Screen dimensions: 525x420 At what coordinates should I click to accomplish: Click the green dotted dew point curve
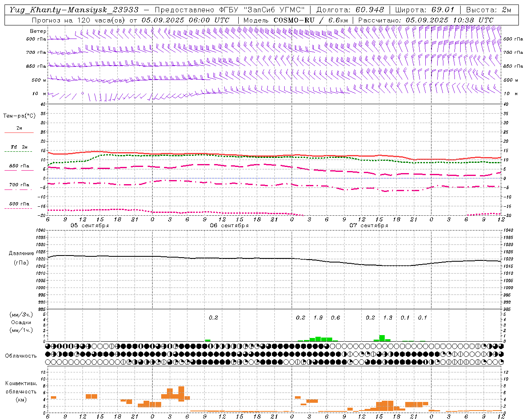[274, 157]
